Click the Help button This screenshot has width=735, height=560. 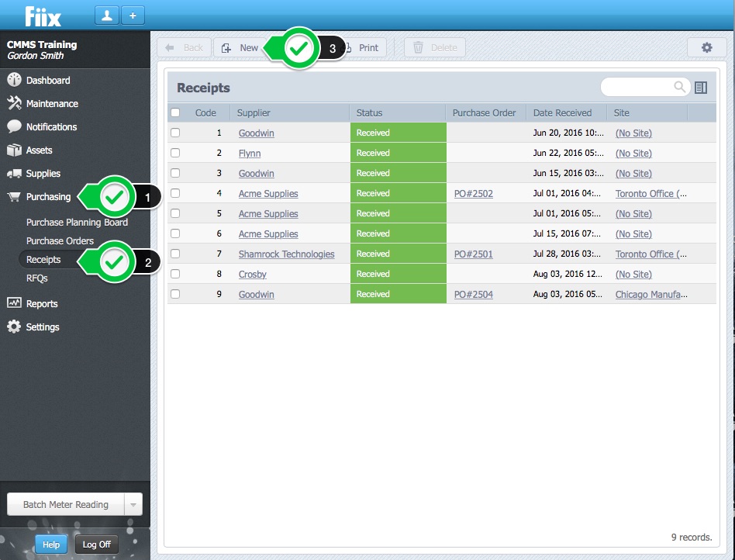click(51, 544)
